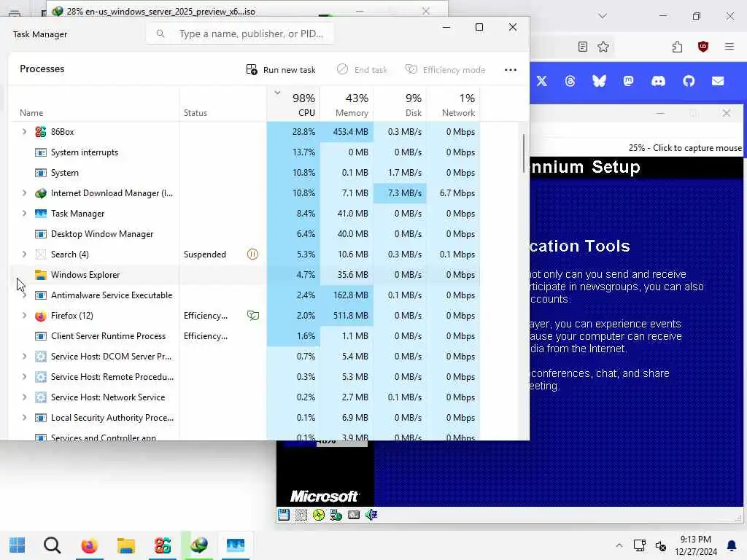Click the efficiency leaf icon on Firefox
This screenshot has width=747, height=560.
[x=253, y=315]
